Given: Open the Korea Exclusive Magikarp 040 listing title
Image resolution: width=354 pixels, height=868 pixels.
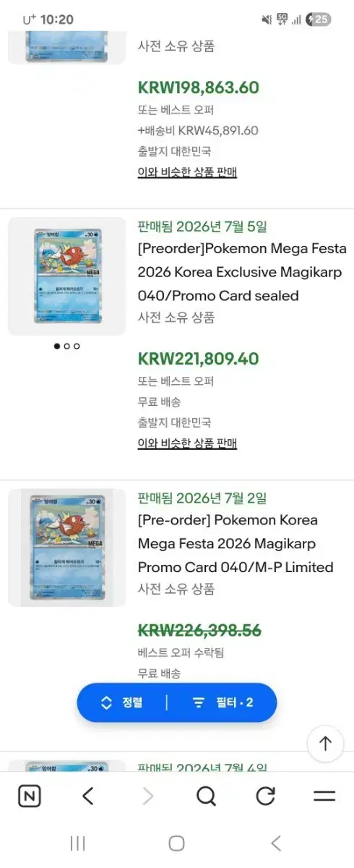Looking at the screenshot, I should pyautogui.click(x=242, y=272).
